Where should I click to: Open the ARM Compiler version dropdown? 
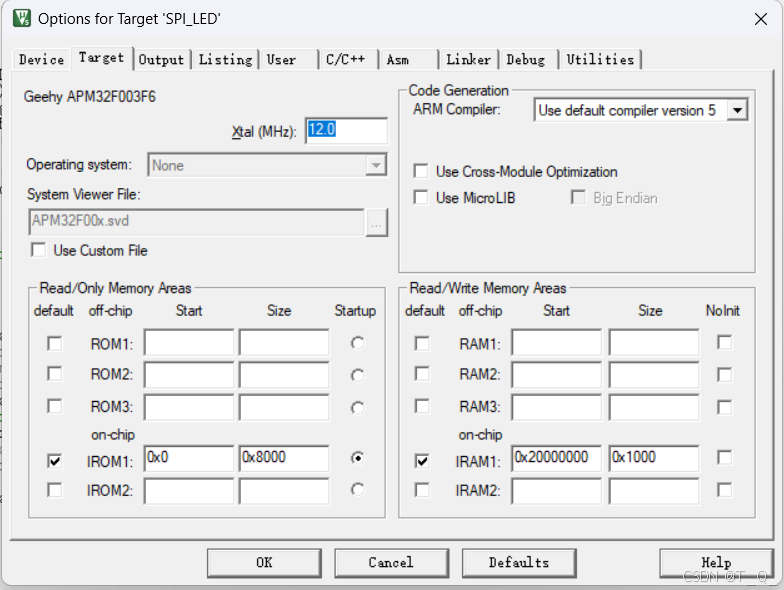tap(641, 110)
